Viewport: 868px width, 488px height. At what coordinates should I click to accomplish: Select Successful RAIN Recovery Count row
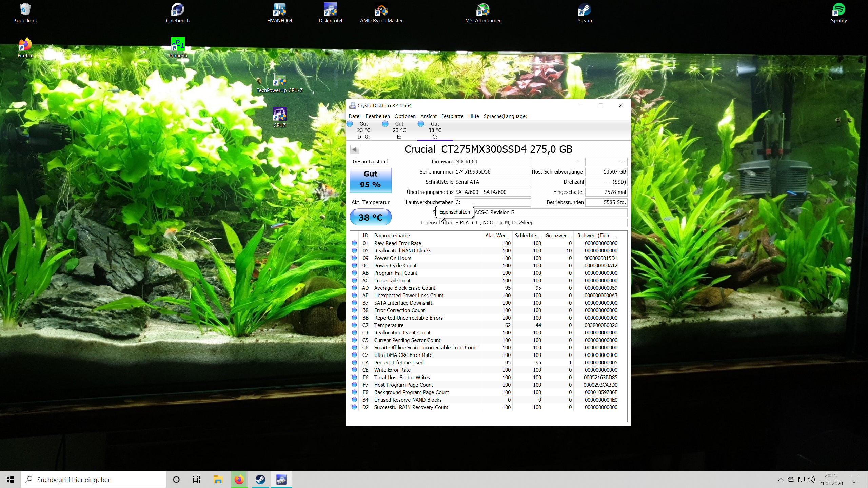485,407
